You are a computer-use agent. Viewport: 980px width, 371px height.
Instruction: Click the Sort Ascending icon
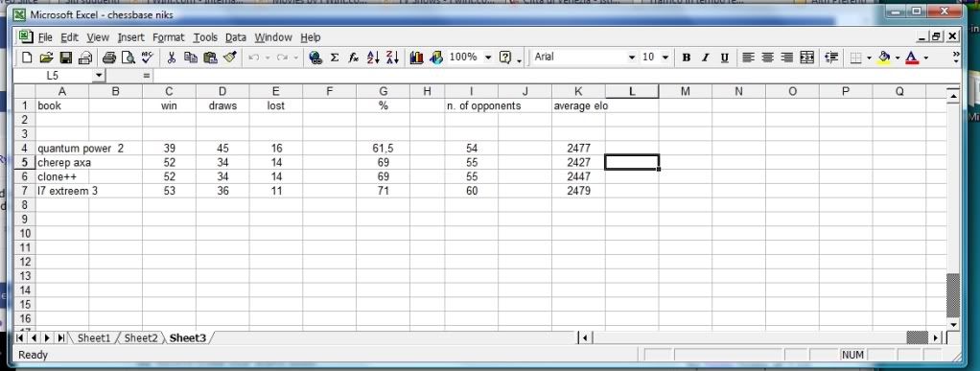373,58
